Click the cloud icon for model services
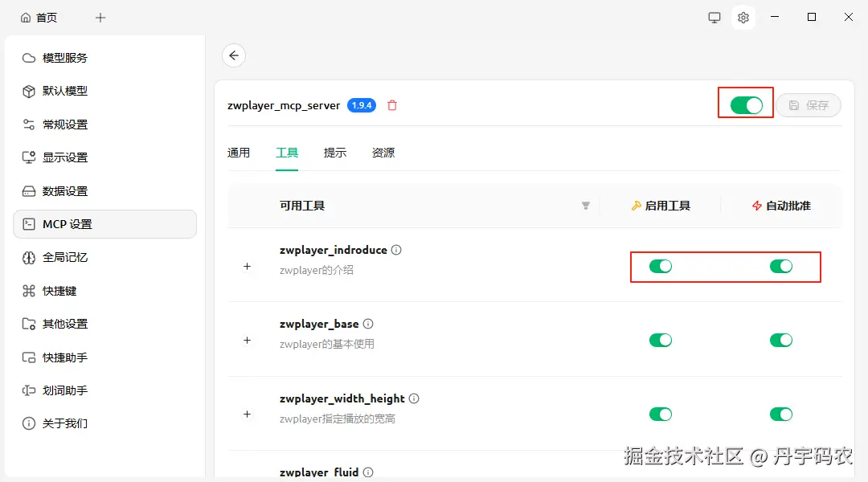Viewport: 868px width, 482px height. [29, 58]
